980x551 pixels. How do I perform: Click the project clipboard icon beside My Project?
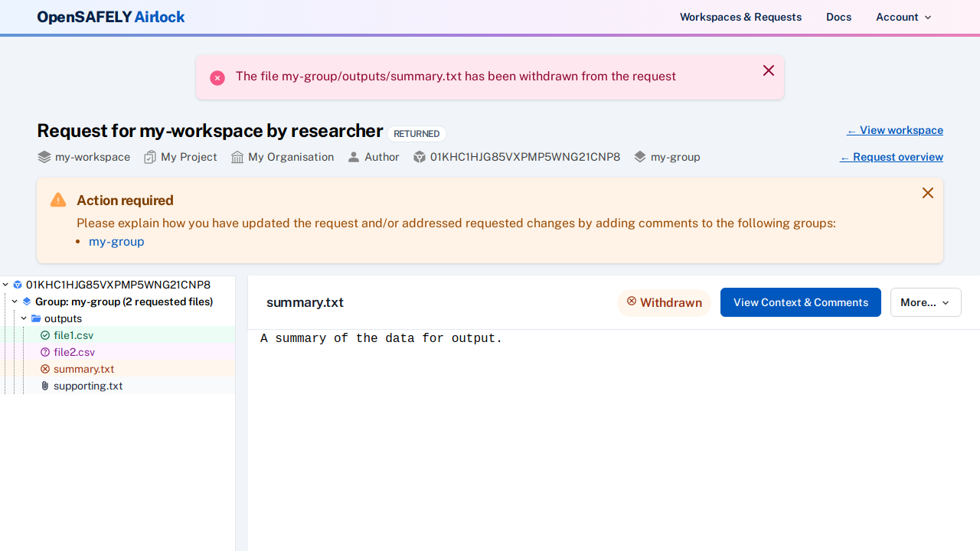point(150,157)
